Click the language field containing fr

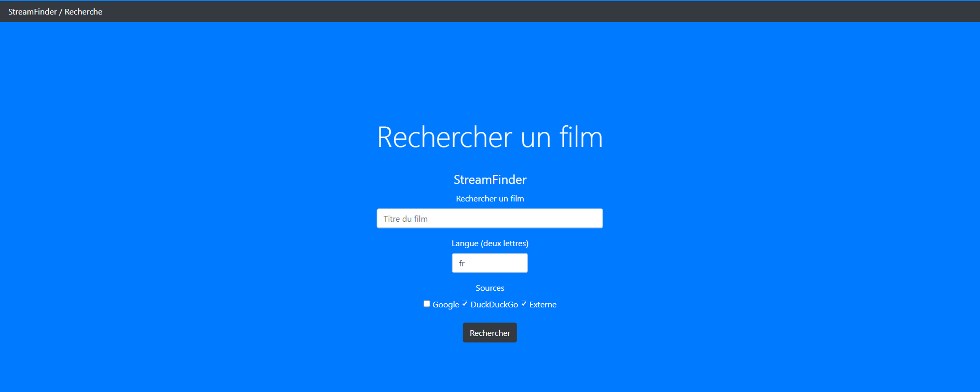tap(489, 263)
